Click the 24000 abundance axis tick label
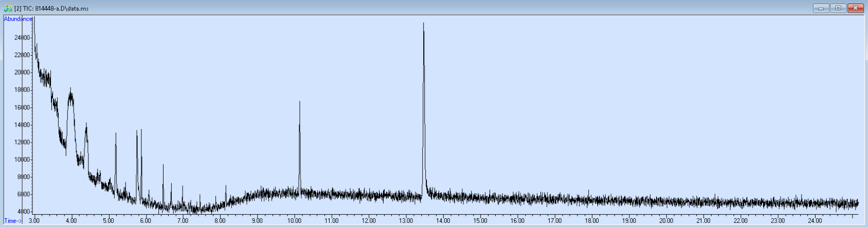Image resolution: width=868 pixels, height=227 pixels. click(x=22, y=38)
